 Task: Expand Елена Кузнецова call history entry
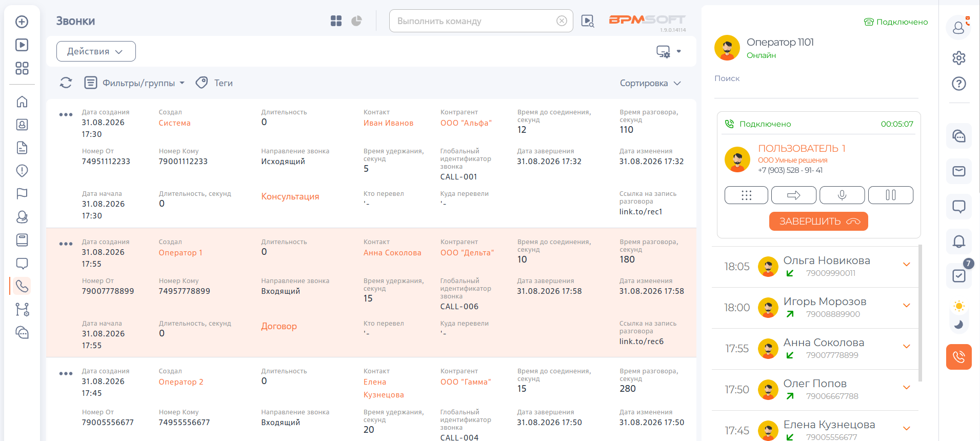(x=906, y=429)
